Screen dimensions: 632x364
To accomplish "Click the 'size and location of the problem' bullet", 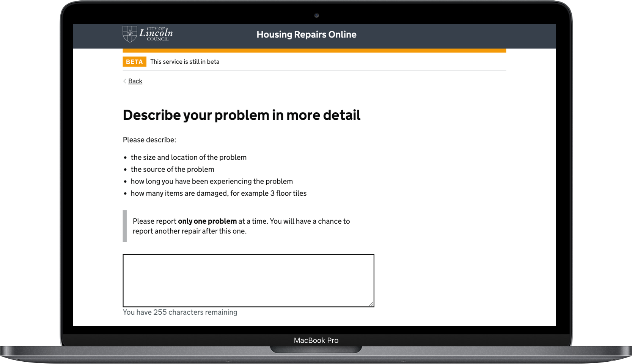I will [189, 157].
